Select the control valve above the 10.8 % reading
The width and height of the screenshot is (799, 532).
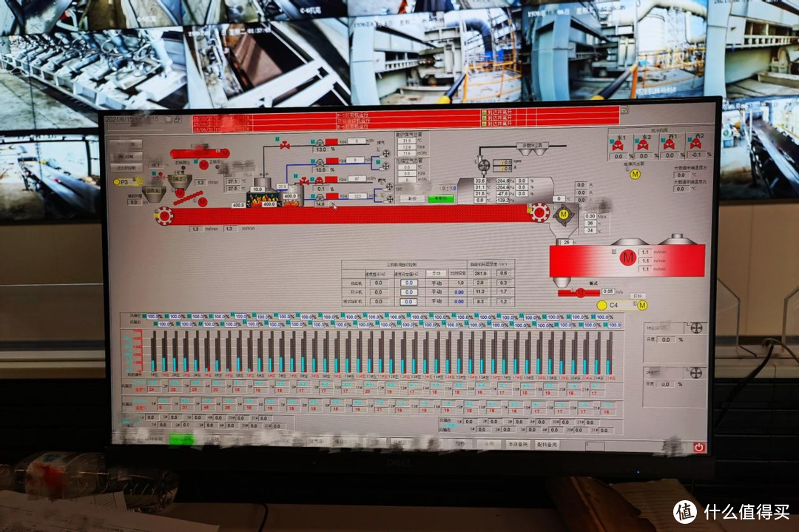click(319, 163)
